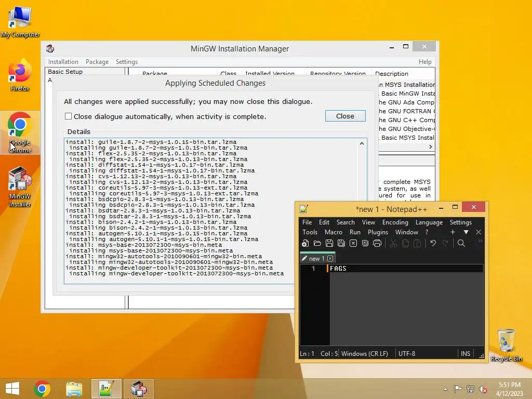This screenshot has height=399, width=532.
Task: Open Chrome from the taskbar
Action: pyautogui.click(x=42, y=389)
